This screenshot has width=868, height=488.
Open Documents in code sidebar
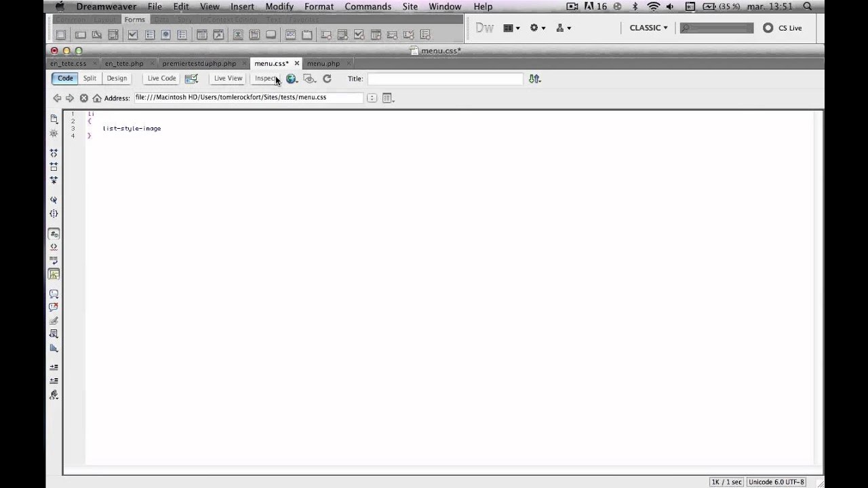pyautogui.click(x=54, y=119)
